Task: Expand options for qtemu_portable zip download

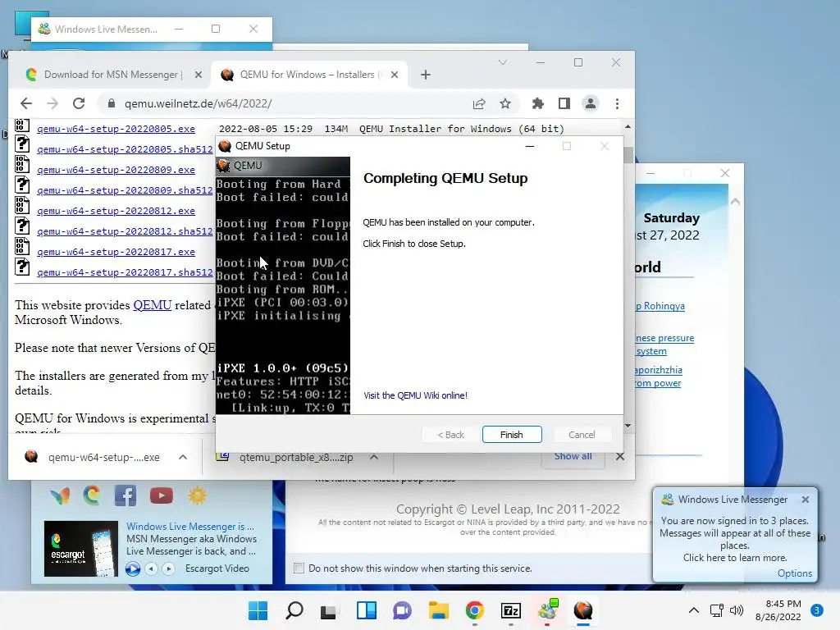Action: 374,457
